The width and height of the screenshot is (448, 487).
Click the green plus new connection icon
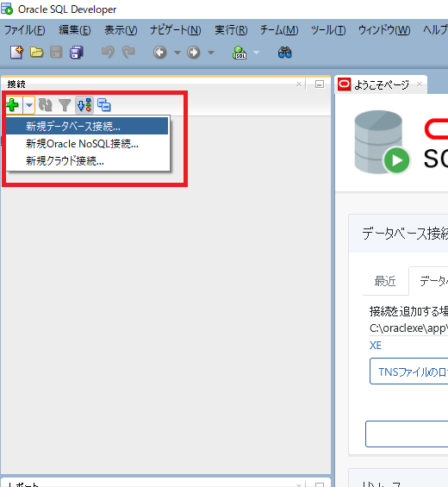(x=12, y=105)
